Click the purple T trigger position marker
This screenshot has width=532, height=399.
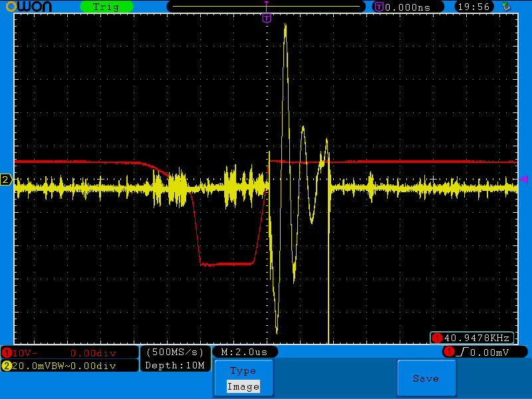tap(267, 19)
